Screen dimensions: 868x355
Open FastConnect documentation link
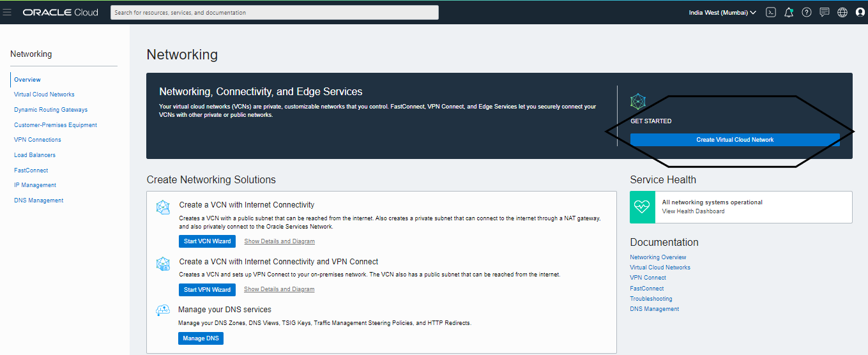tap(647, 289)
